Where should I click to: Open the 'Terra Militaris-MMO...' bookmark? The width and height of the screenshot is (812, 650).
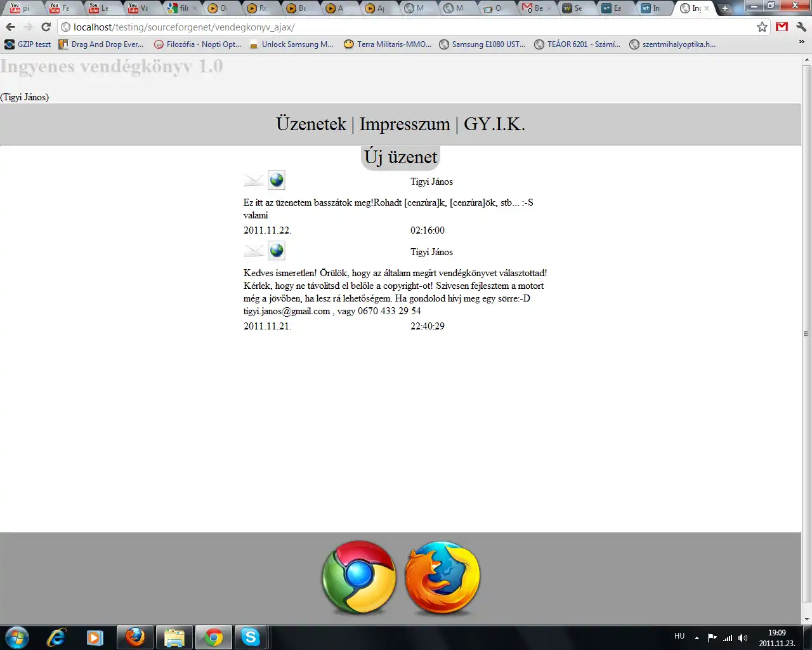coord(388,44)
